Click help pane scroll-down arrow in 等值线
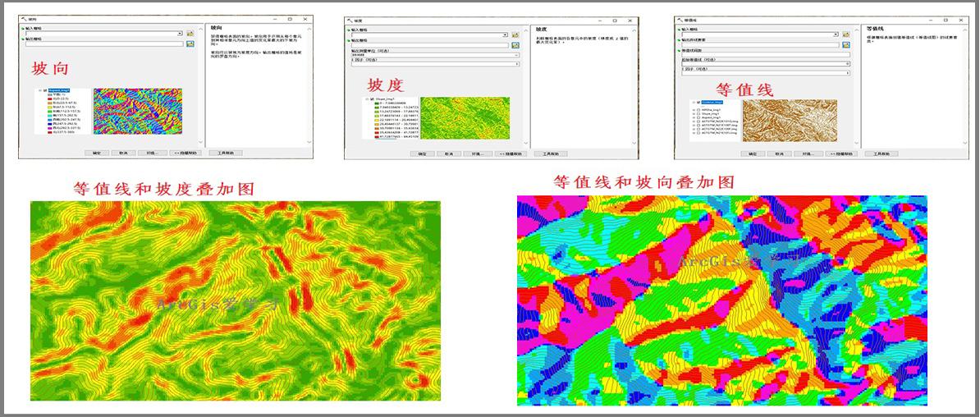The height and width of the screenshot is (417, 980). pos(965,143)
